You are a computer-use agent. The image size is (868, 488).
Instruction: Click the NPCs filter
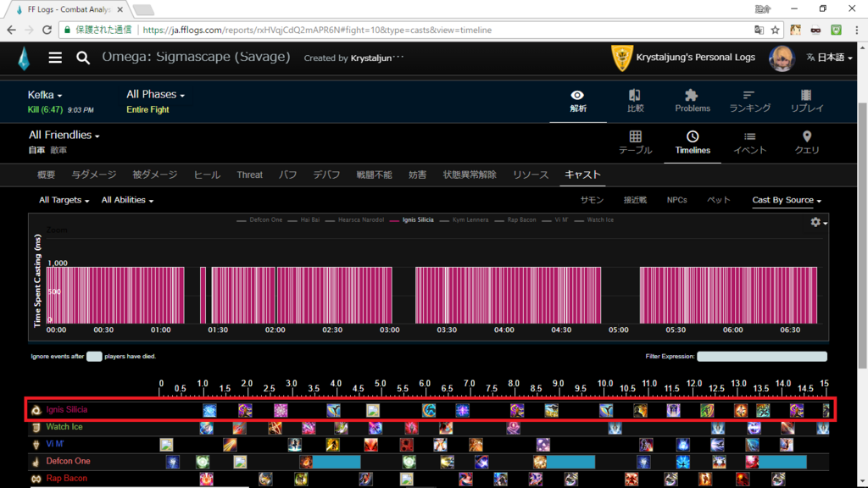pyautogui.click(x=676, y=200)
